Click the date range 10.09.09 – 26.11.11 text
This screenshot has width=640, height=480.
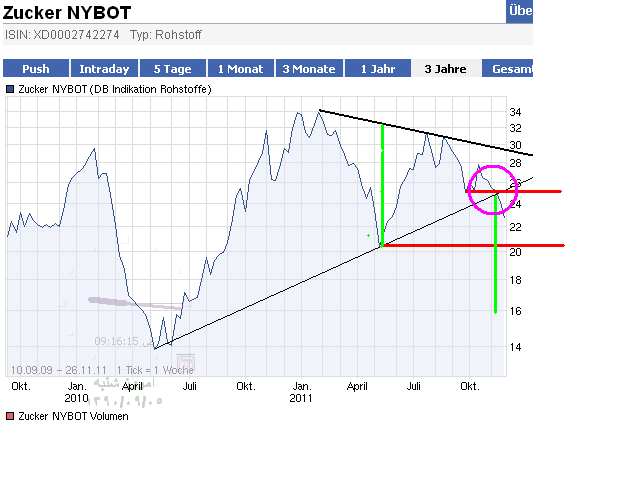(58, 370)
